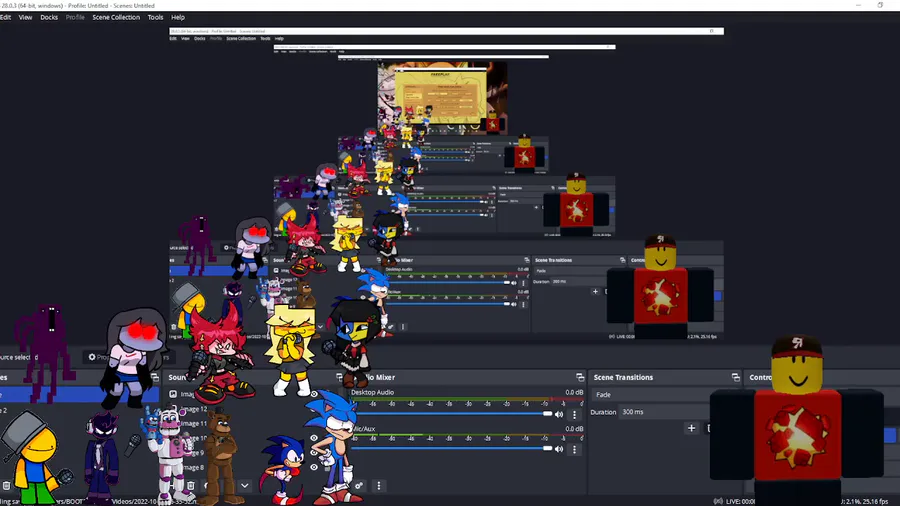The height and width of the screenshot is (506, 900).
Task: Toggle visibility eye of top Image source
Action: point(314,394)
